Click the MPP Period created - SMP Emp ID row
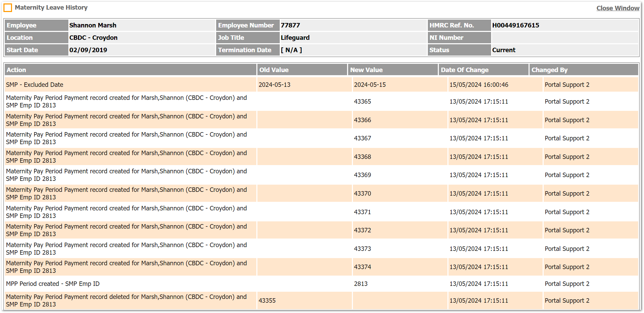The image size is (644, 313). click(53, 284)
